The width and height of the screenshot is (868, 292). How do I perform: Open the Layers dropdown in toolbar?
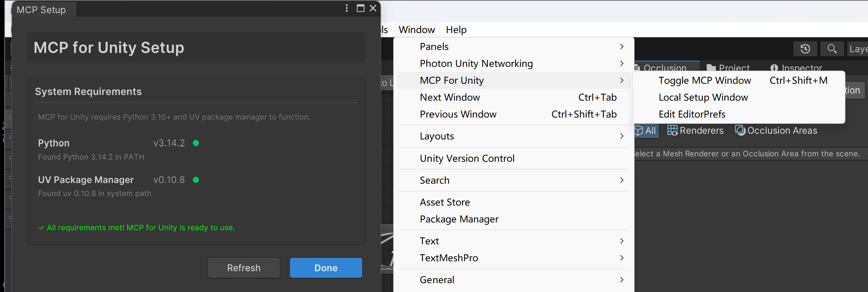coord(857,49)
